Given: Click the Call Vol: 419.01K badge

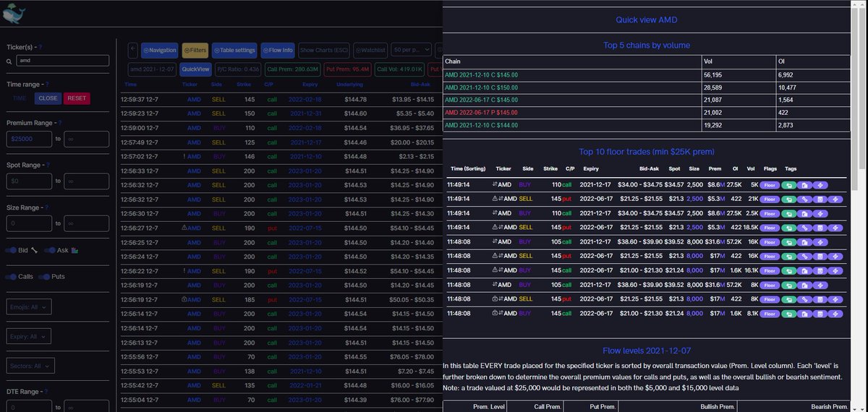Looking at the screenshot, I should 401,69.
